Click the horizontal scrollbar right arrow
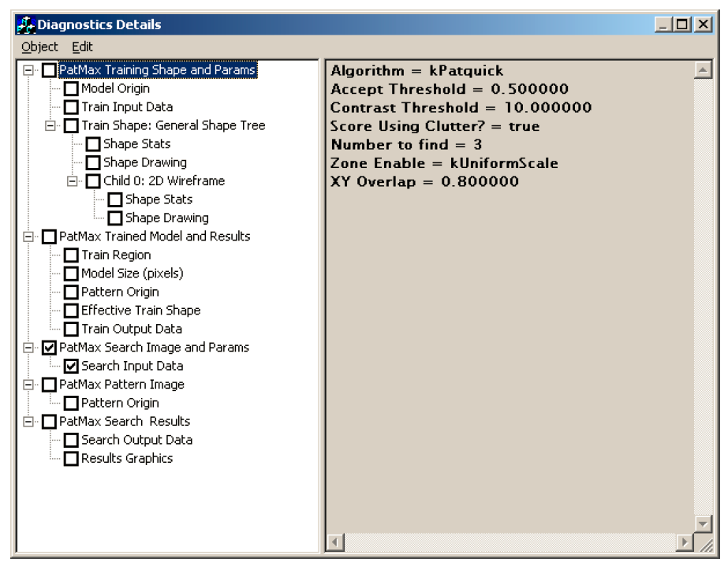Viewport: 728px width, 566px height. [685, 542]
